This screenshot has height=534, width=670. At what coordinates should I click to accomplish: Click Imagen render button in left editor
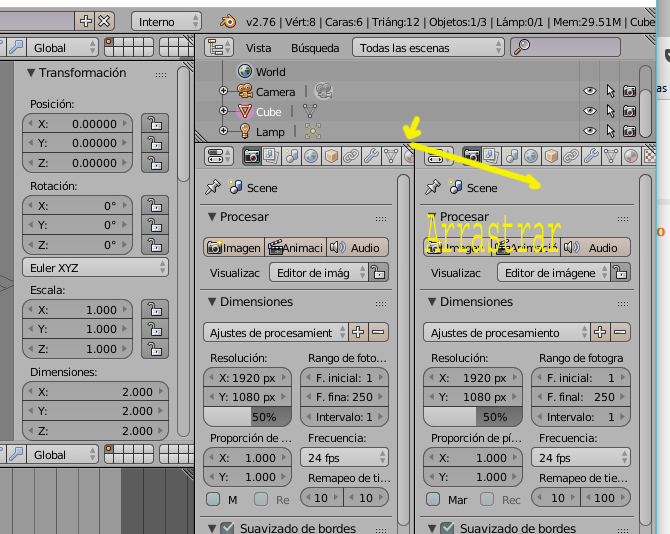(x=234, y=247)
